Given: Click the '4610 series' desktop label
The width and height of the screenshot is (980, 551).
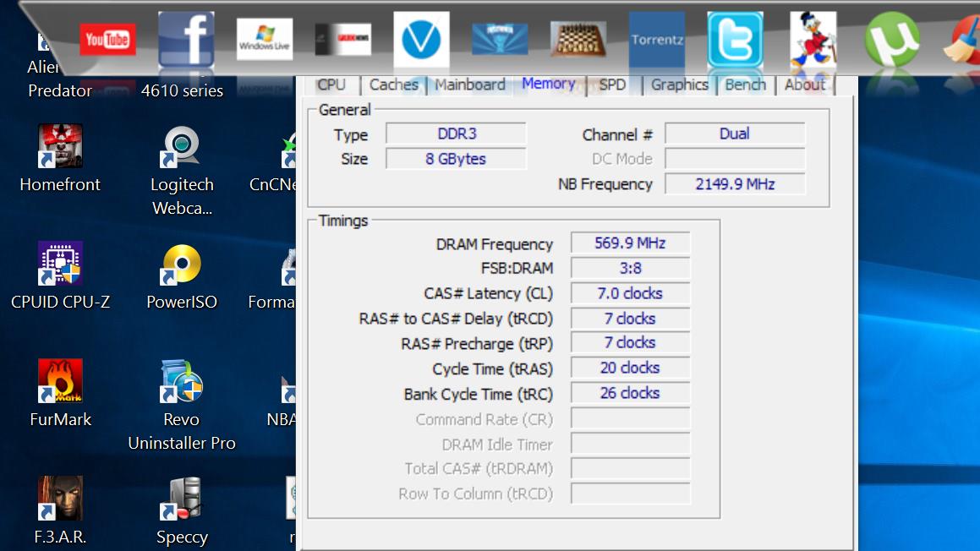Looking at the screenshot, I should point(182,90).
